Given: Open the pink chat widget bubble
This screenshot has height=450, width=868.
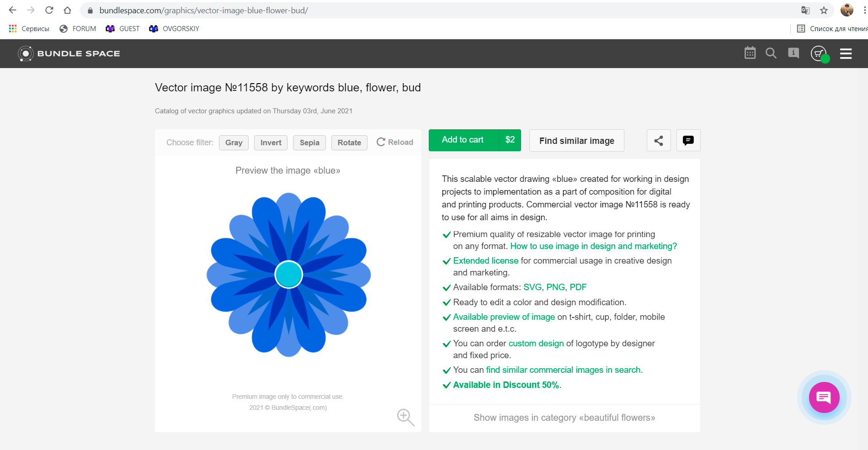Looking at the screenshot, I should pyautogui.click(x=824, y=397).
